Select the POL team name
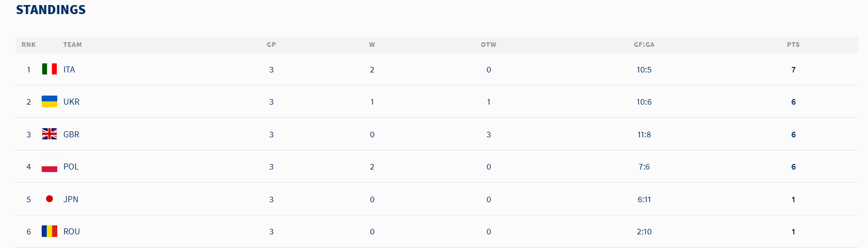 tap(71, 167)
